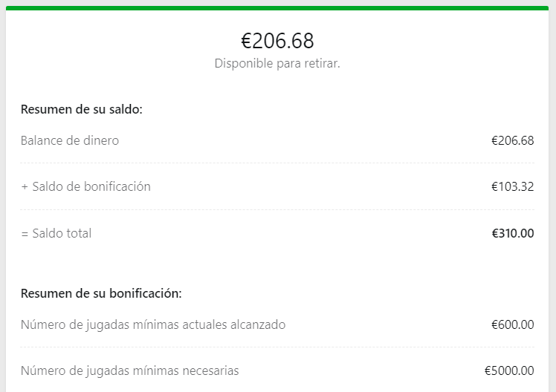The height and width of the screenshot is (392, 556).
Task: Select the 'Disponible para retirar.' text
Action: tap(277, 63)
